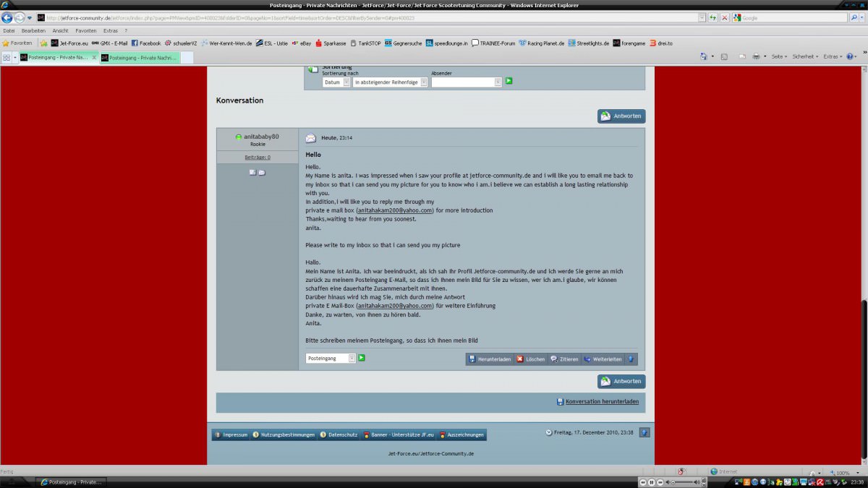Open the Absender filter dropdown

coord(467,82)
